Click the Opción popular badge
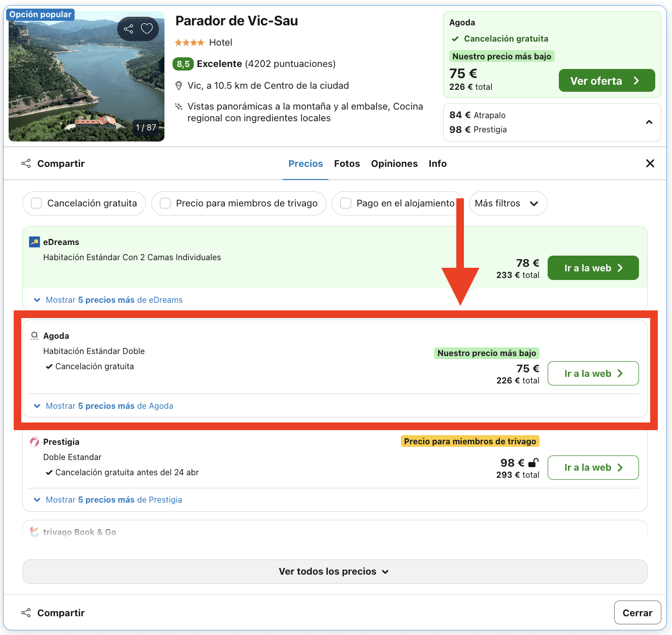The height and width of the screenshot is (635, 672). point(41,14)
